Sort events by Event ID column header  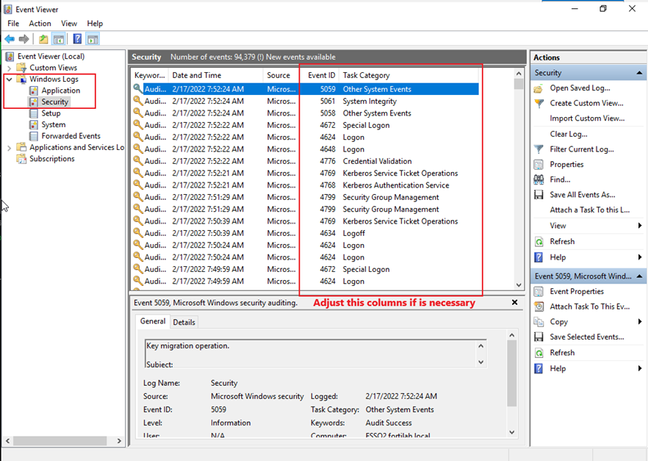coord(320,75)
